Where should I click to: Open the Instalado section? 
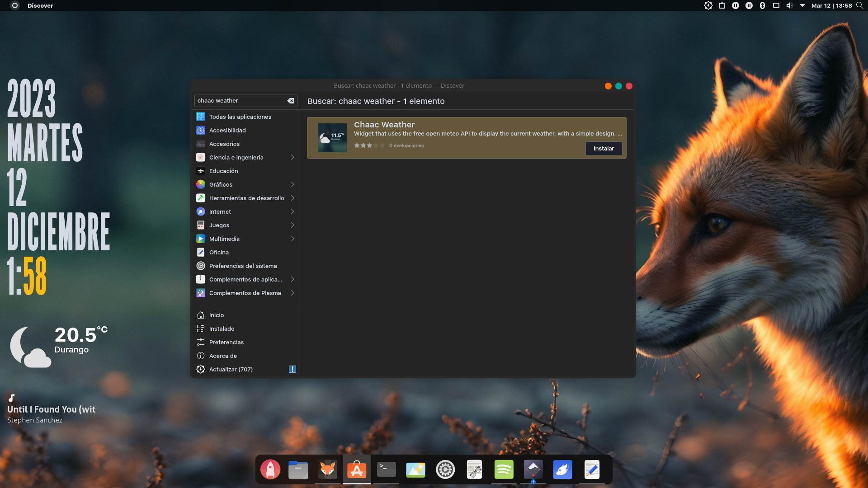[222, 328]
